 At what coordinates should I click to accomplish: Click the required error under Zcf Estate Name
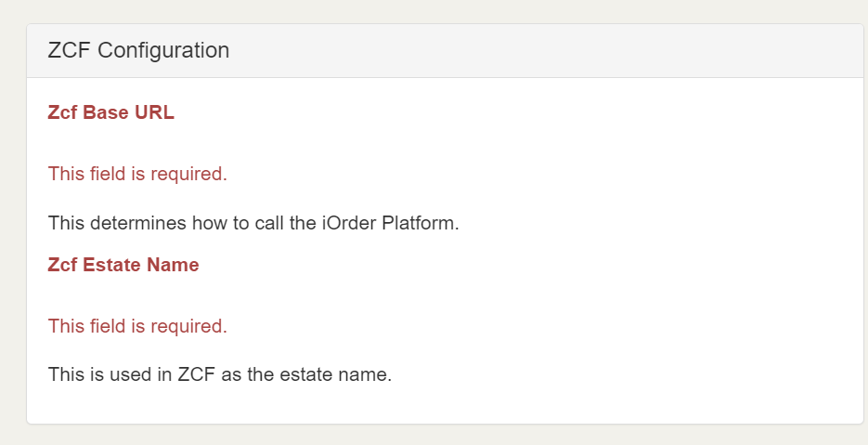[137, 326]
